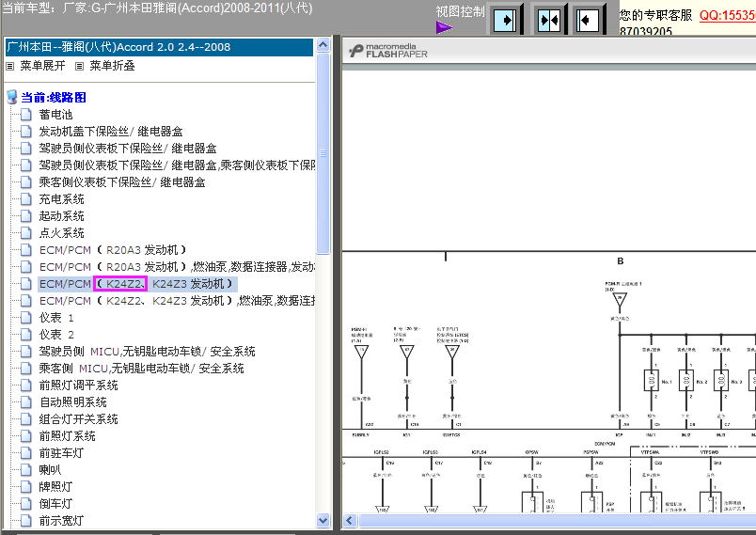The width and height of the screenshot is (756, 535).
Task: Click the tree panel vertical scrollbar thumb
Action: click(323, 153)
